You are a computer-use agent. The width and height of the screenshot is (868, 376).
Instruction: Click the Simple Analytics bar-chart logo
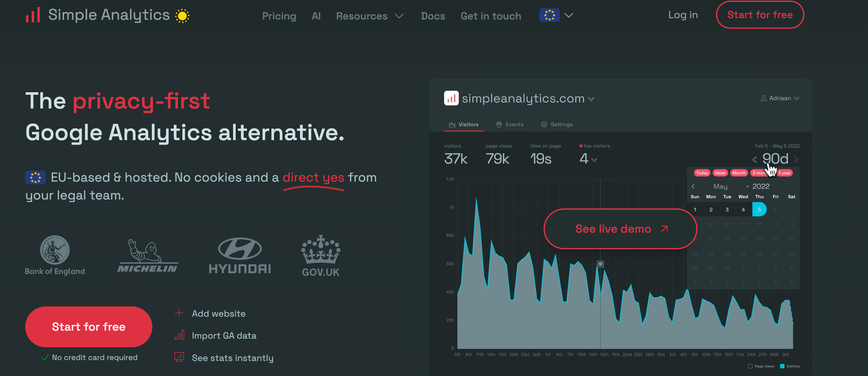[33, 15]
